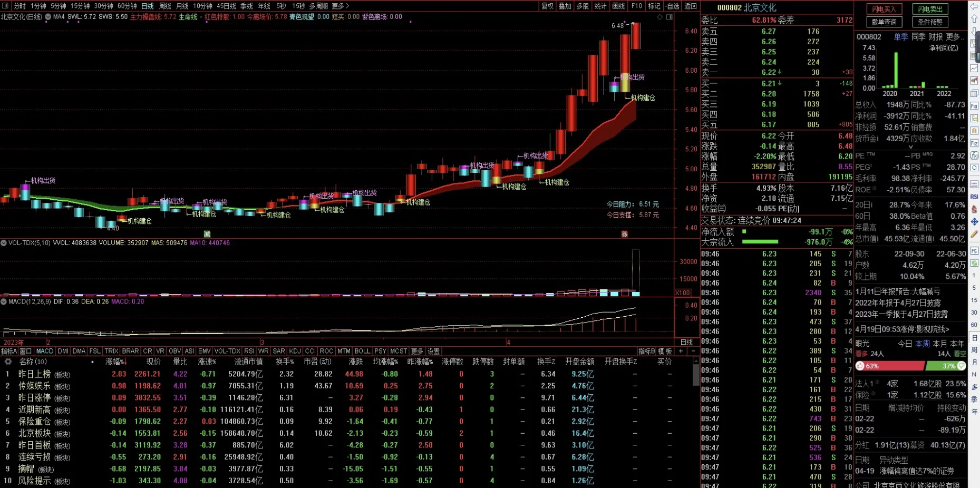Click the FIZ icon in right sidebar
980x488 pixels.
pos(974,142)
